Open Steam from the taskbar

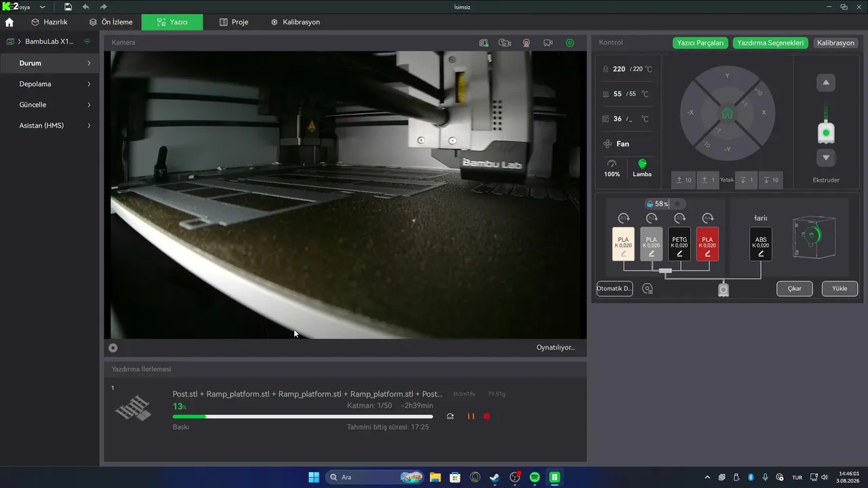tap(494, 477)
